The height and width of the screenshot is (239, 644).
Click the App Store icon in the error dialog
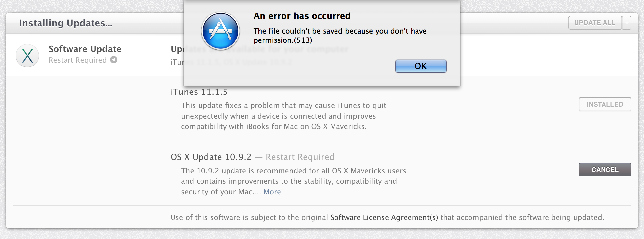221,31
